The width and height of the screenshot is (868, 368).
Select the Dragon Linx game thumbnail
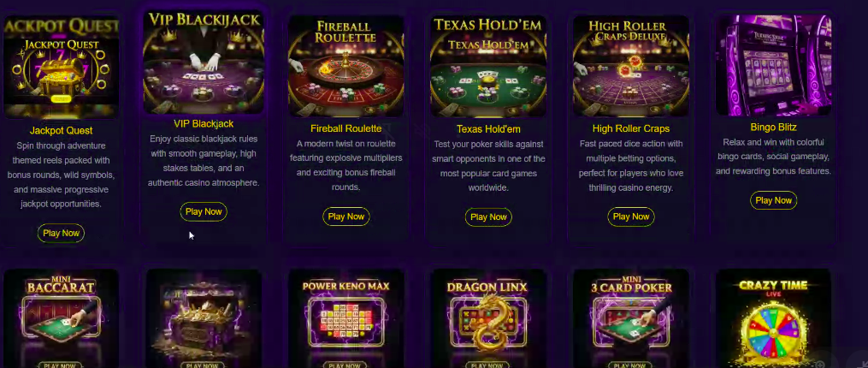tap(488, 318)
